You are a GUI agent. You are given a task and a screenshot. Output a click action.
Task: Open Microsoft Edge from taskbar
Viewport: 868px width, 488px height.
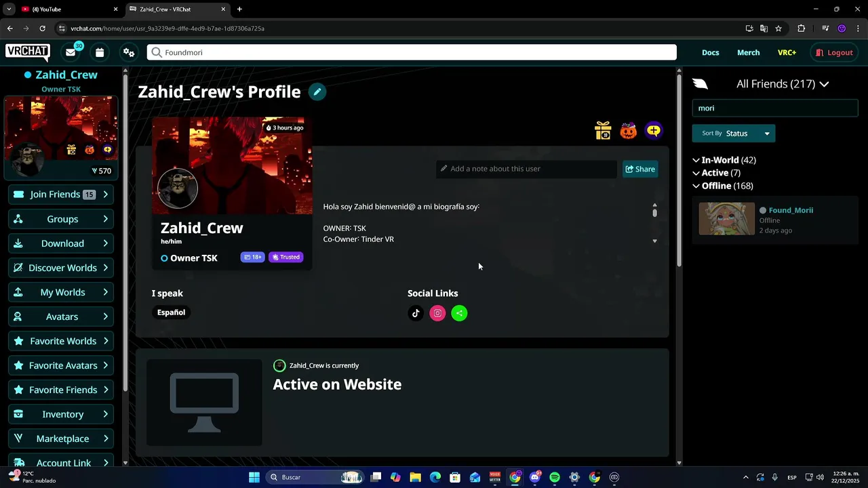tap(435, 477)
